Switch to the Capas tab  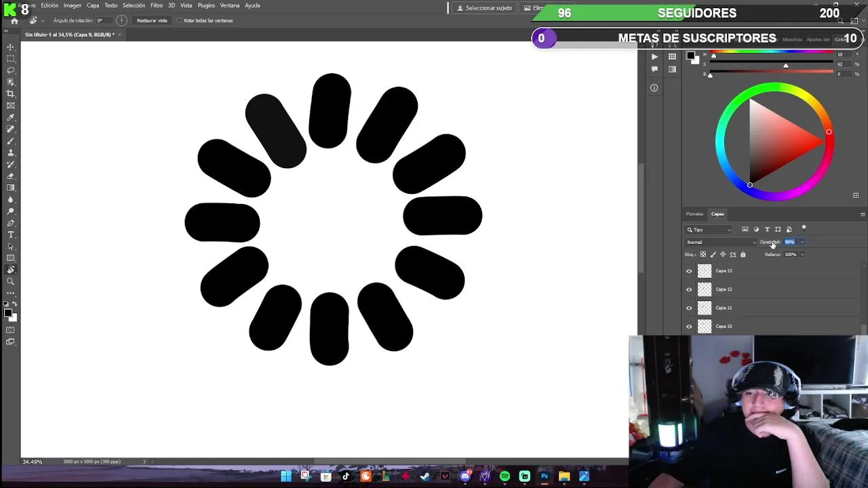[717, 214]
